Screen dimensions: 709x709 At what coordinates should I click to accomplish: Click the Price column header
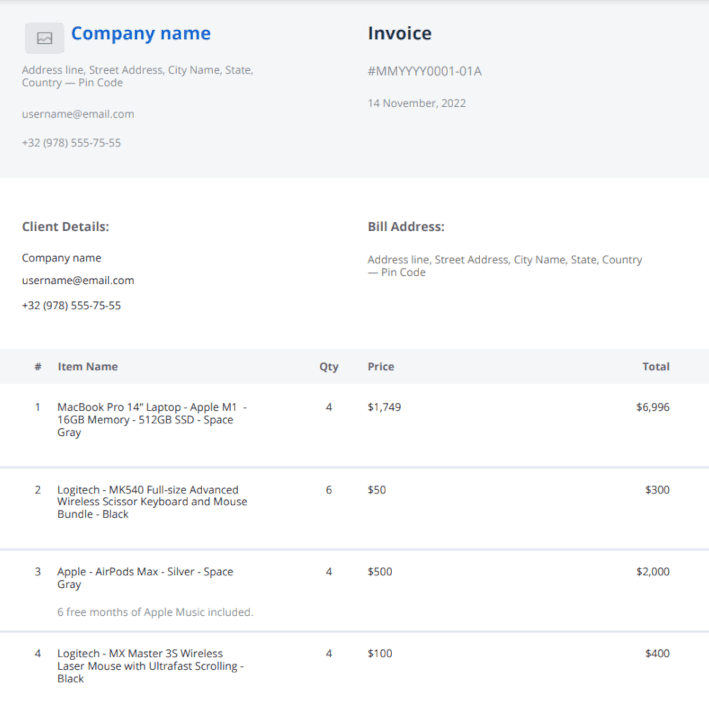click(381, 367)
